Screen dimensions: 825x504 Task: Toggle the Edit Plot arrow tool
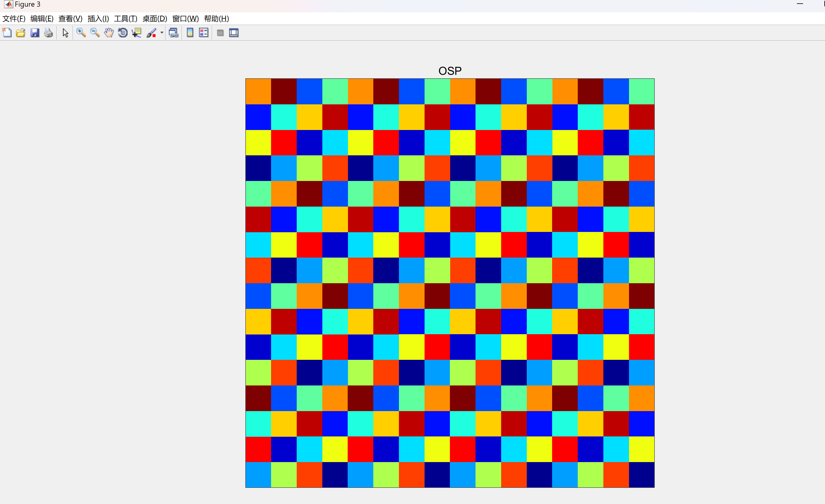[65, 33]
